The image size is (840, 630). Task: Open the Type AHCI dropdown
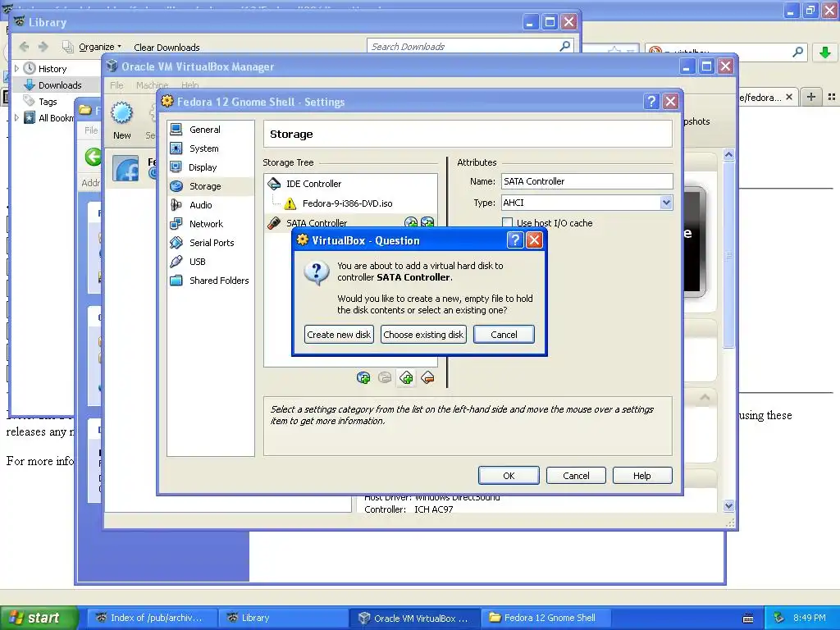[x=666, y=203]
